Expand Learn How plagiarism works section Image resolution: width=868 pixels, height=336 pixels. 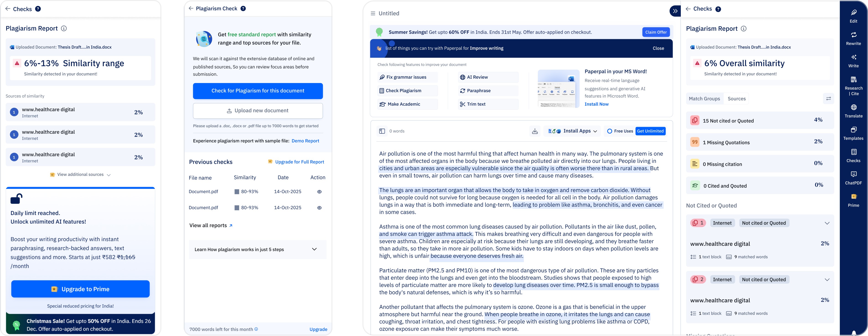(314, 249)
